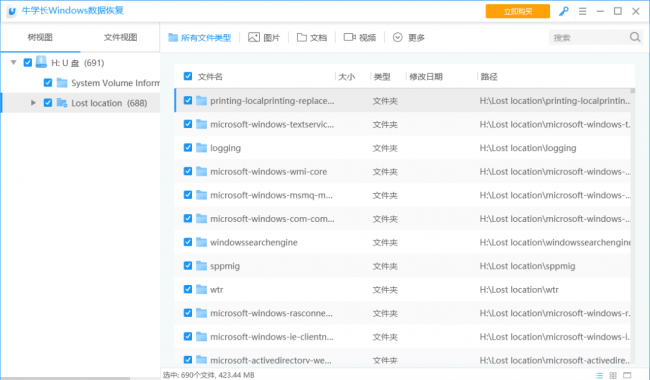Open the 更多 (more) filter
The width and height of the screenshot is (650, 380).
point(408,38)
